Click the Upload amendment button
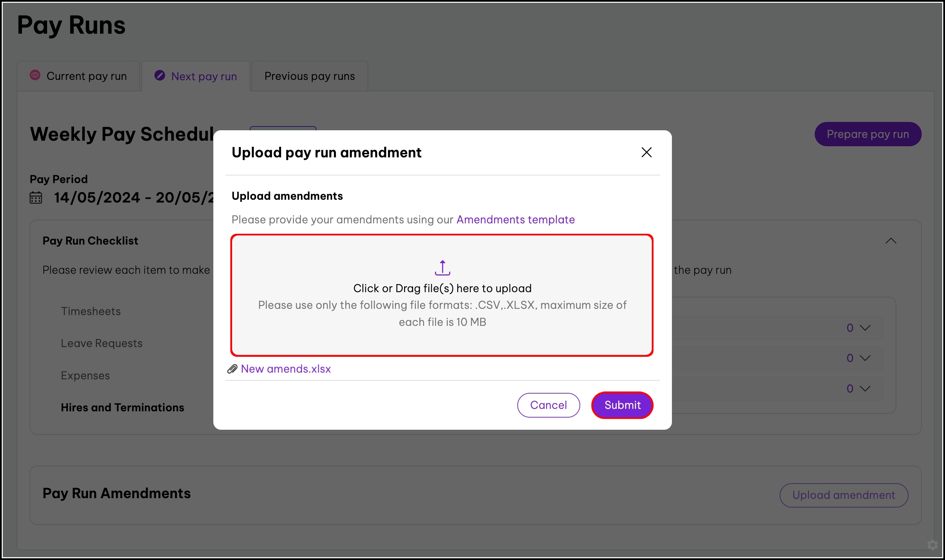Viewport: 945px width, 560px height. (x=844, y=495)
